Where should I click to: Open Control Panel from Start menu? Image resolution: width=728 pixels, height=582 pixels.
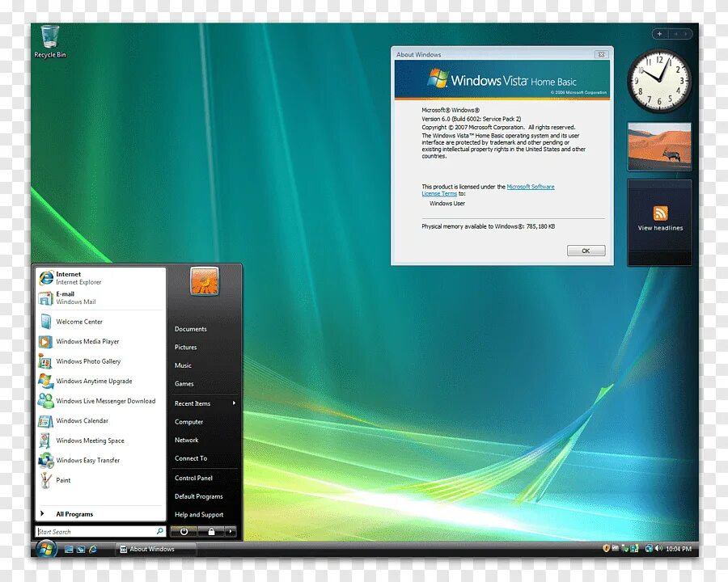[x=205, y=478]
